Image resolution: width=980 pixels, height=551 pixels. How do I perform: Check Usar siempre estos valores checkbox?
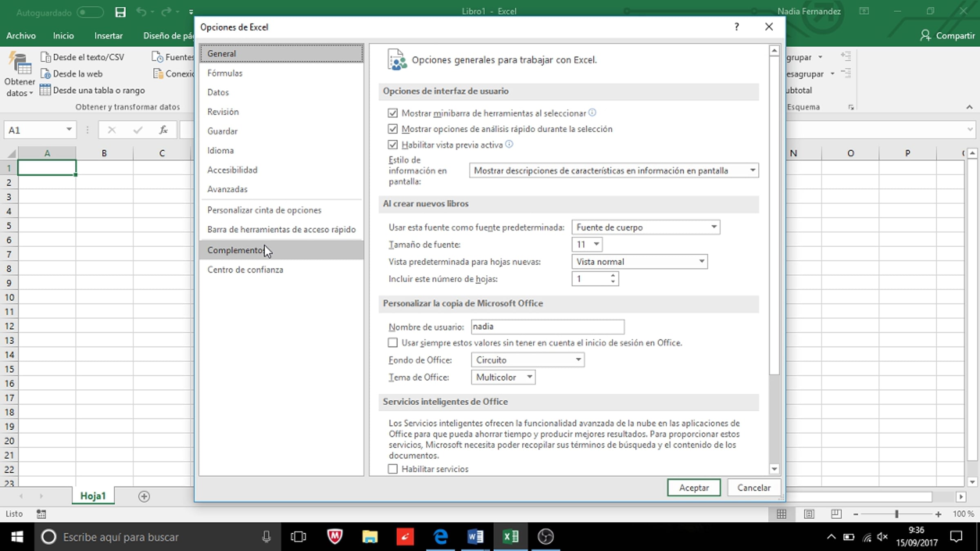[392, 342]
